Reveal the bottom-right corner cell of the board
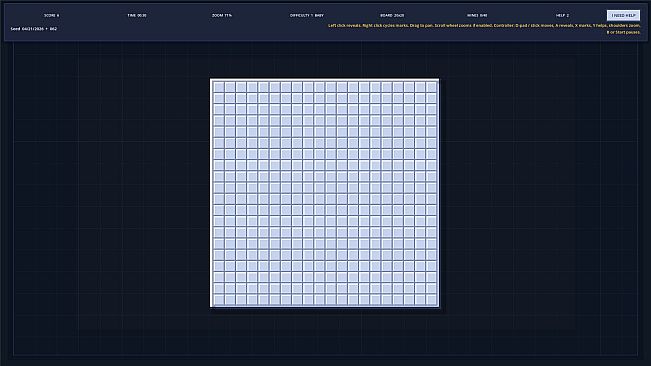The image size is (651, 366). (x=431, y=299)
